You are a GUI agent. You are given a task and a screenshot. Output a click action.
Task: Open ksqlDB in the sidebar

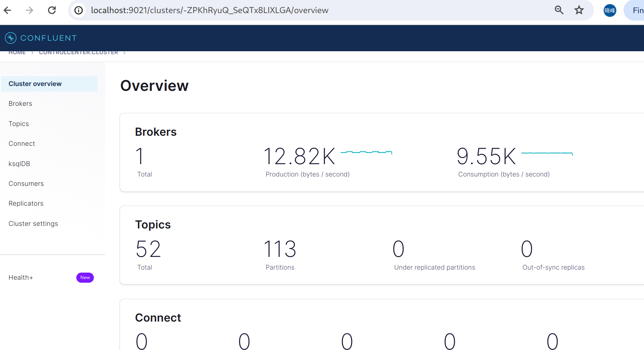click(19, 164)
